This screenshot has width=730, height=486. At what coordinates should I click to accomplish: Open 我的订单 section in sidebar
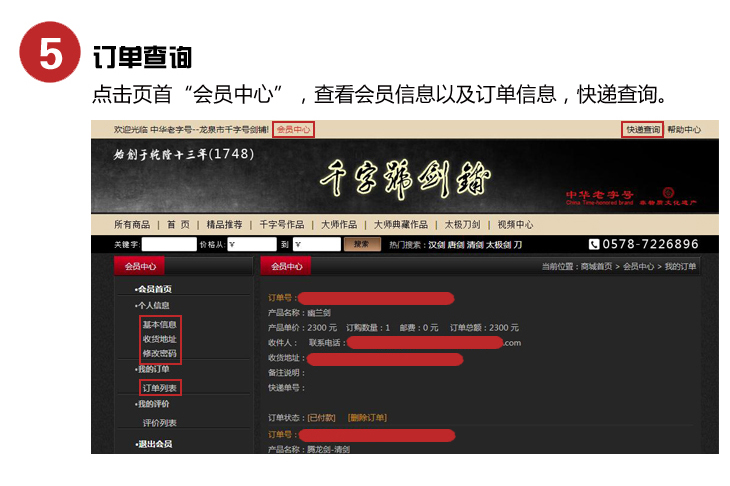click(x=152, y=369)
